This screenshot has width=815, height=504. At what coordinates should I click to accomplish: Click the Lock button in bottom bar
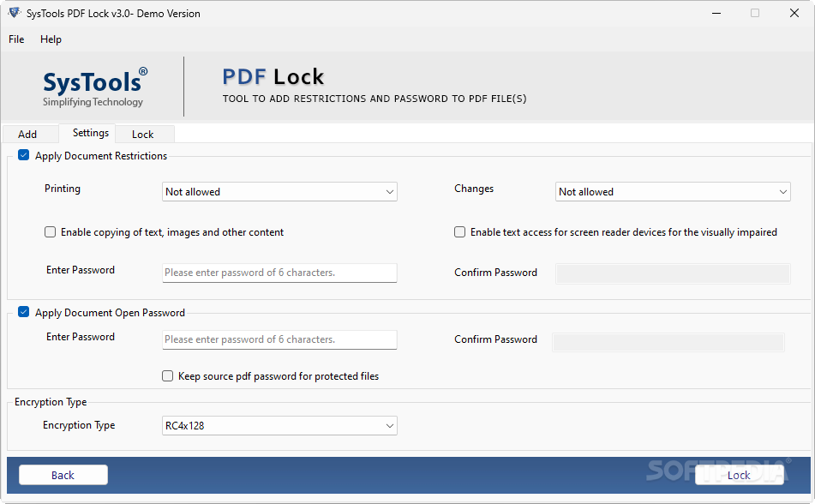click(x=739, y=475)
